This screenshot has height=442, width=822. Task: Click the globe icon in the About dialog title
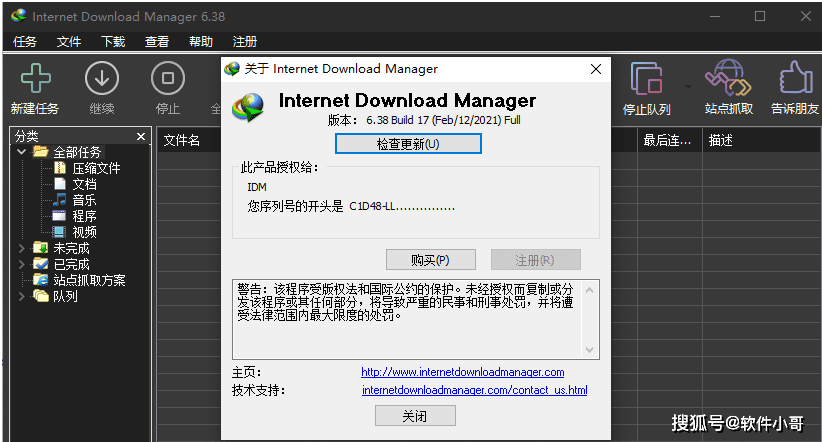[232, 69]
